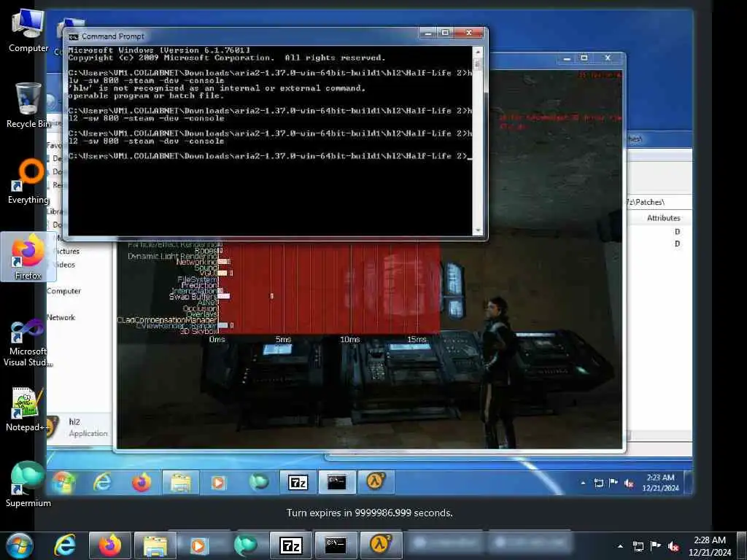Launch the Firefox desktop shortcut
747x560 pixels.
[28, 257]
